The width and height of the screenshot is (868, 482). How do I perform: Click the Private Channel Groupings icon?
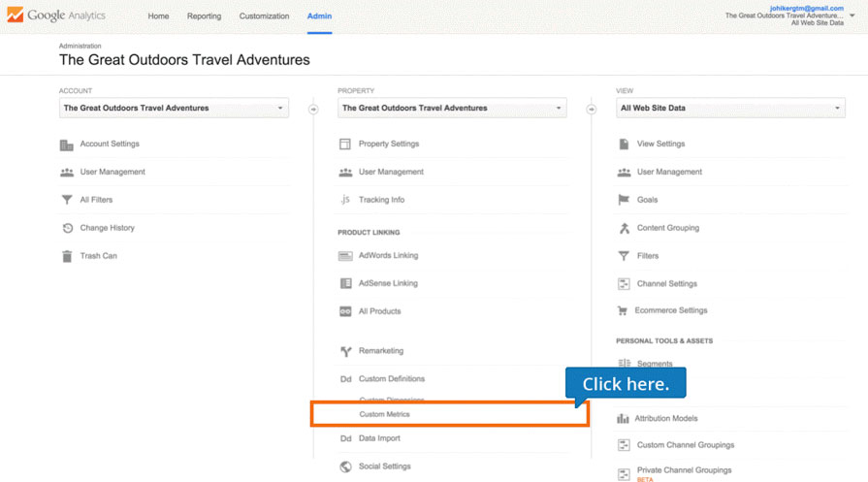point(624,474)
